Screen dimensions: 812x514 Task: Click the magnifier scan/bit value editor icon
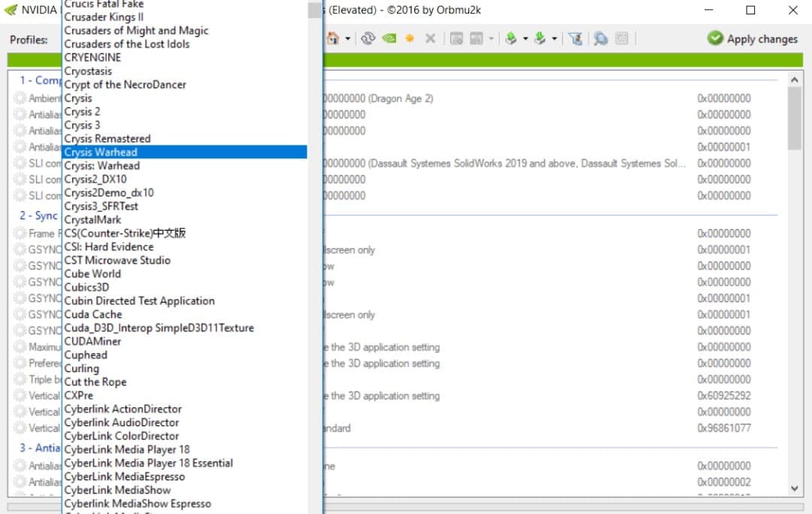click(x=600, y=38)
